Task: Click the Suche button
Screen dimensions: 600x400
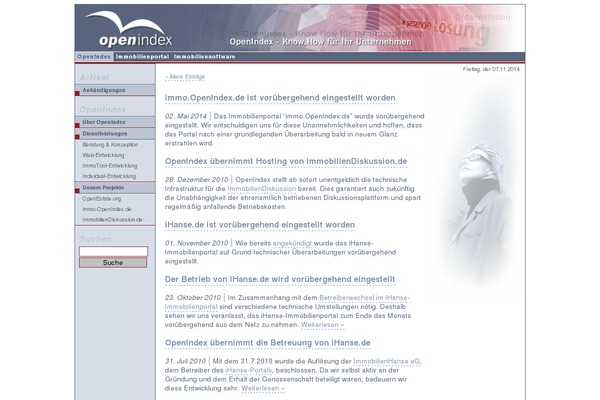Action: click(x=113, y=263)
